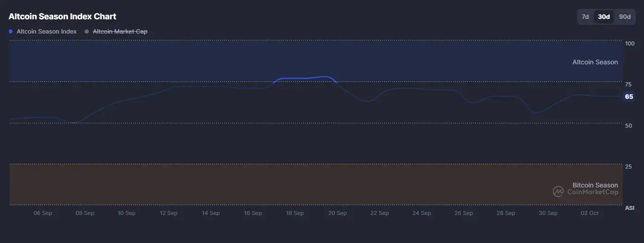Select the 06 Sep date marker
This screenshot has height=243, width=644.
[x=43, y=213]
